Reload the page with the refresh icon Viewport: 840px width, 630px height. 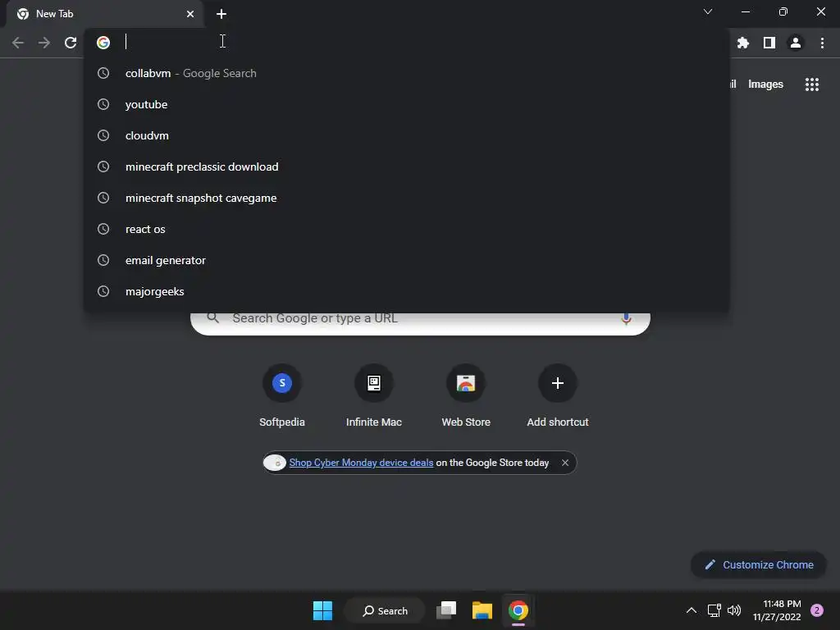71,43
